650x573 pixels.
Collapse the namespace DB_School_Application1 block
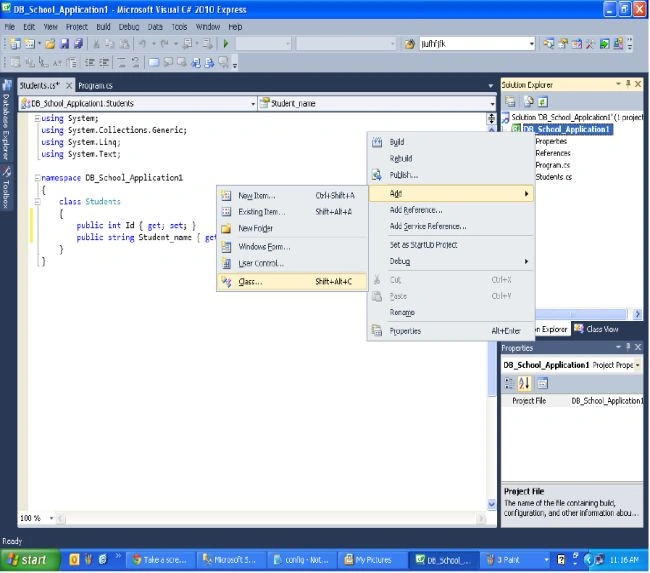click(x=37, y=178)
